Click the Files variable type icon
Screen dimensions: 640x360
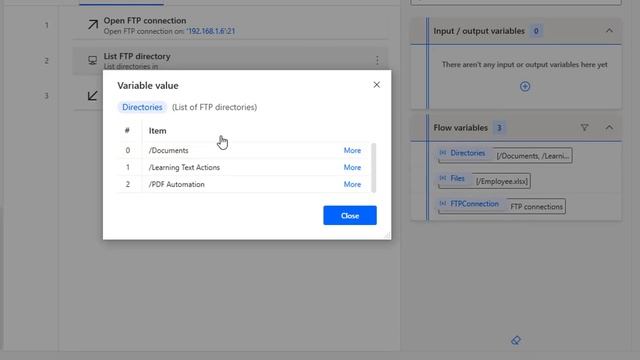click(443, 178)
